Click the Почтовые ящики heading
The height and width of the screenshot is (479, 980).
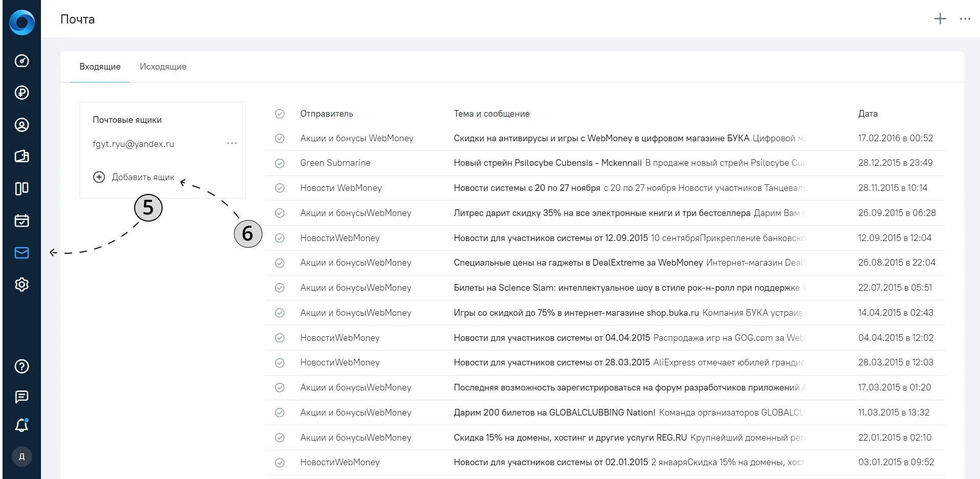[x=127, y=120]
